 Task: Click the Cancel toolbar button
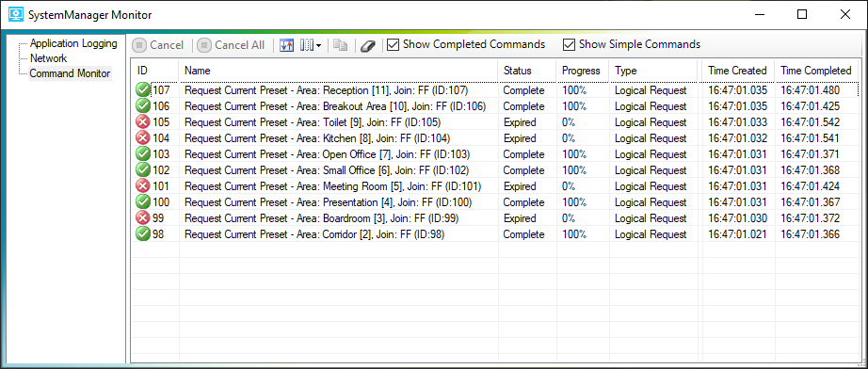tap(159, 45)
